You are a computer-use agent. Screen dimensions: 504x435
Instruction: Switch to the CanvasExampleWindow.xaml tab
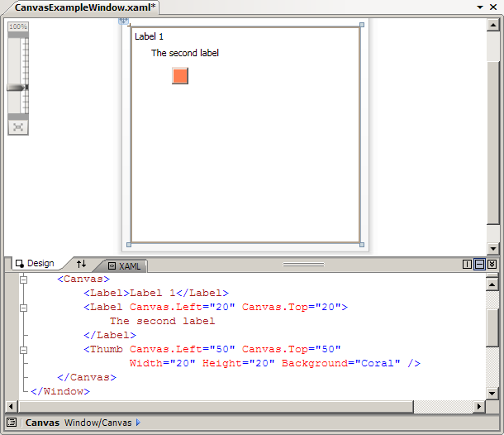coord(85,7)
